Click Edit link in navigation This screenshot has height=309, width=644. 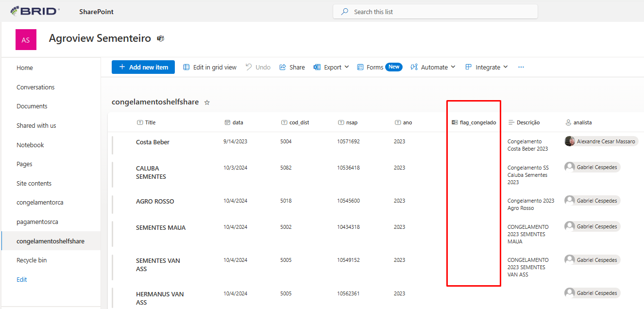tap(22, 280)
